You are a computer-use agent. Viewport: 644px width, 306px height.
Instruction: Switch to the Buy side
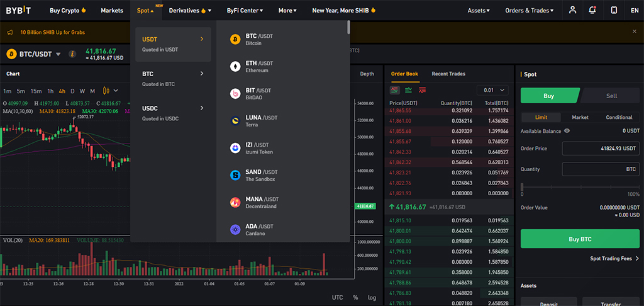(549, 96)
